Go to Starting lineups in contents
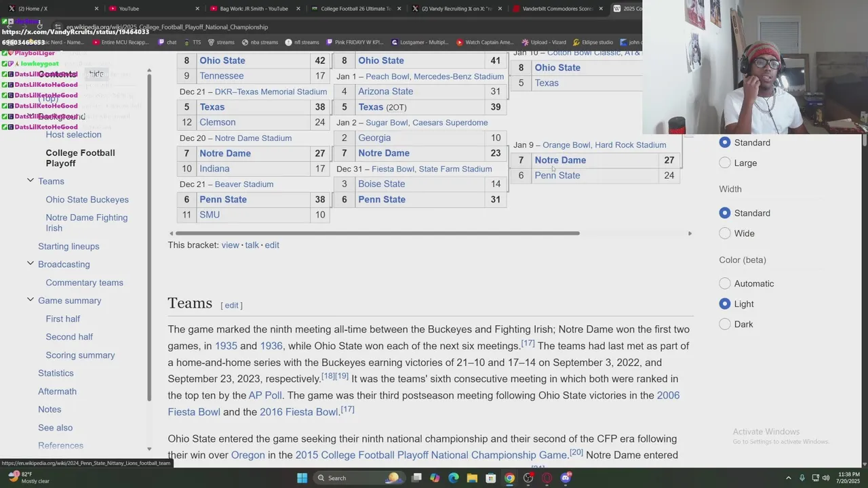 tap(68, 246)
